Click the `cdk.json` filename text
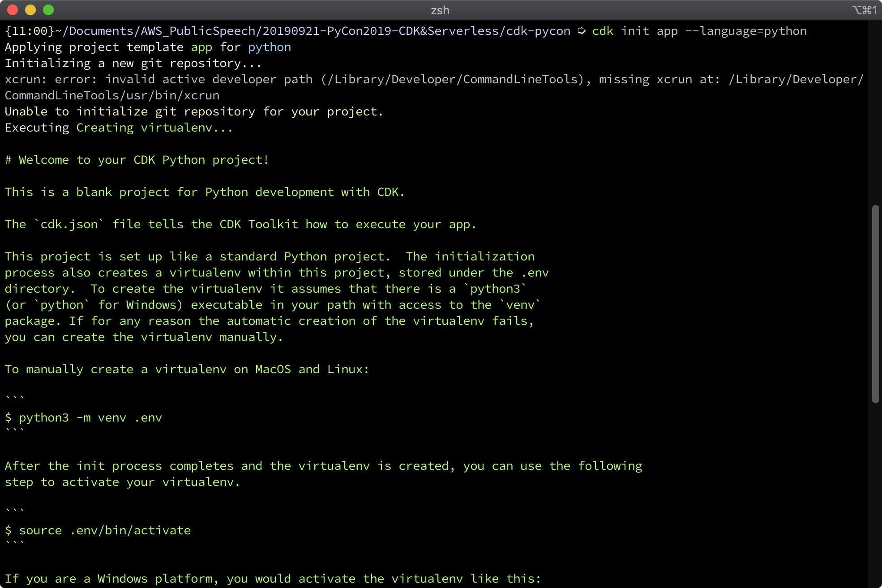The height and width of the screenshot is (588, 882). point(69,224)
